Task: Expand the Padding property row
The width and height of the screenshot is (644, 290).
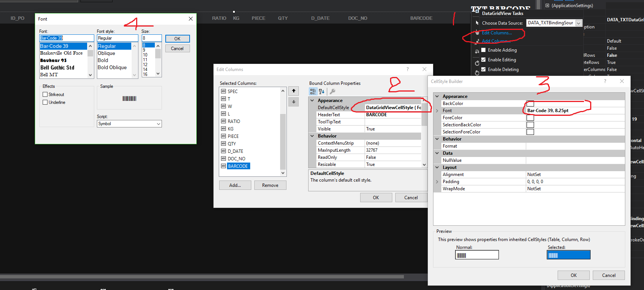Action: click(437, 182)
